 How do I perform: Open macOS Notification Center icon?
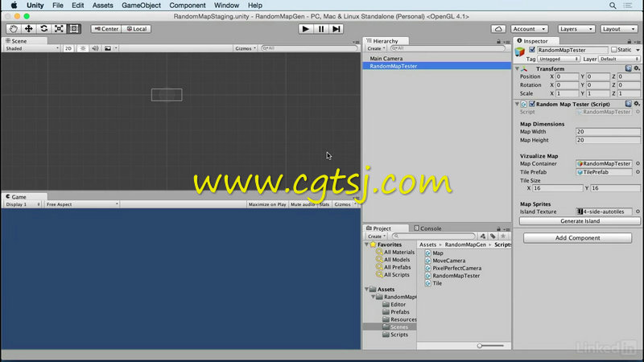pos(628,6)
